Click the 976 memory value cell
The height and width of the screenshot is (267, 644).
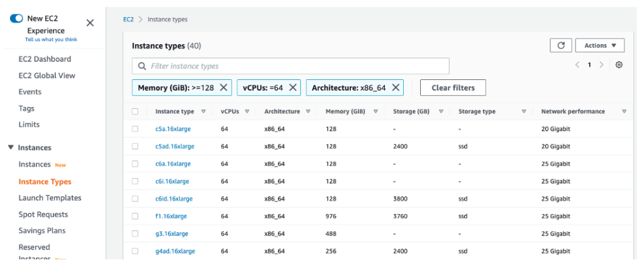pyautogui.click(x=331, y=216)
